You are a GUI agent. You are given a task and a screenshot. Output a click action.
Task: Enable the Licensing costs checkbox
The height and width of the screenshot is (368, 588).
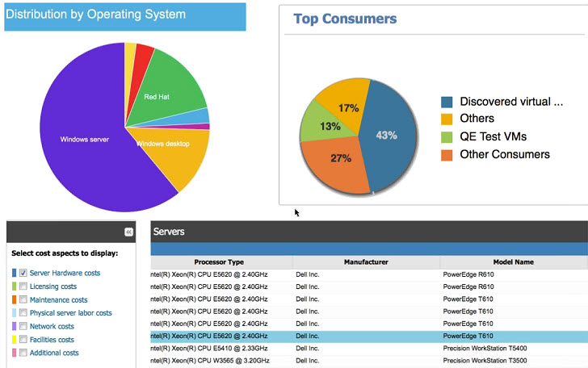tap(23, 286)
